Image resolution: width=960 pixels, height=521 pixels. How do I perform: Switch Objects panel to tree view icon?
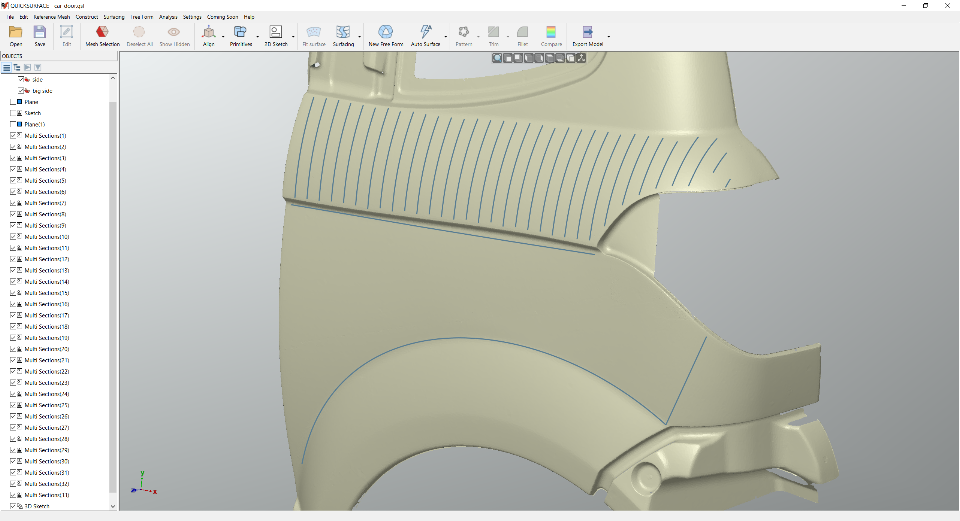click(17, 67)
